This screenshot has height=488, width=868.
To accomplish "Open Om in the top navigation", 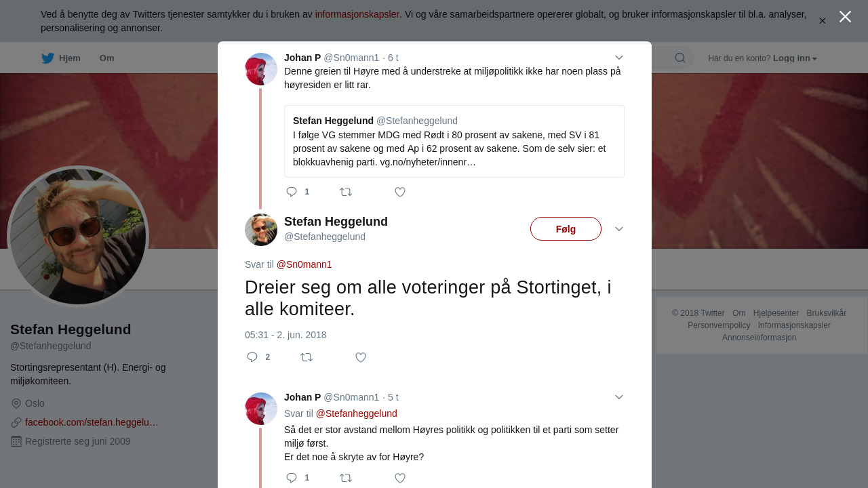I will [x=106, y=58].
